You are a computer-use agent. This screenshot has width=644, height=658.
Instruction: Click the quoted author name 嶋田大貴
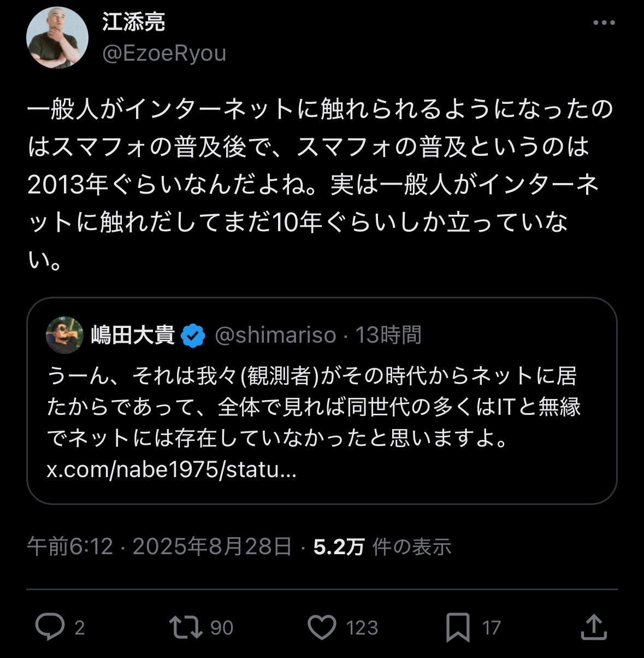pyautogui.click(x=133, y=334)
